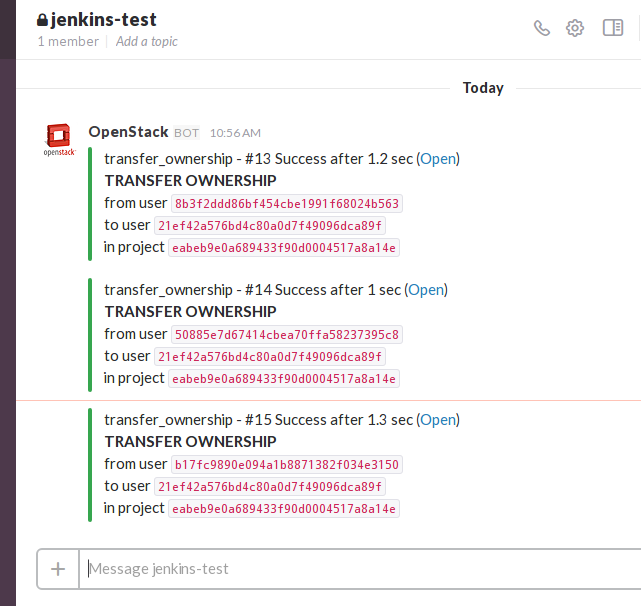Open build #14 link
641x606 pixels.
click(426, 290)
